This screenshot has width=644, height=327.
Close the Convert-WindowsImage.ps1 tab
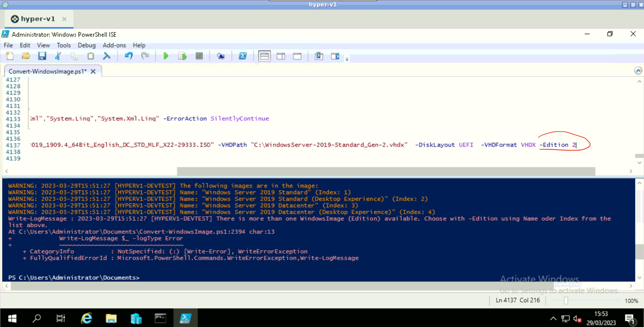(x=93, y=71)
